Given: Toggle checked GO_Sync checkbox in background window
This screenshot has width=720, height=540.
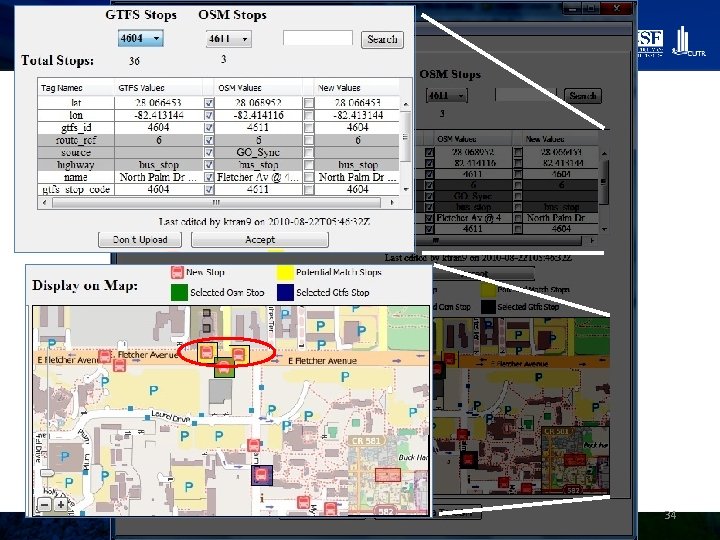Looking at the screenshot, I should pyautogui.click(x=429, y=196).
